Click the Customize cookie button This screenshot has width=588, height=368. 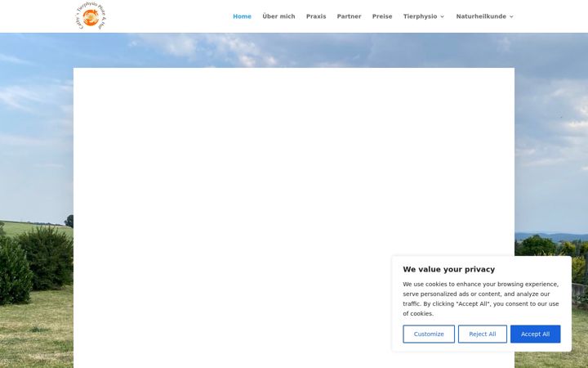pos(429,334)
